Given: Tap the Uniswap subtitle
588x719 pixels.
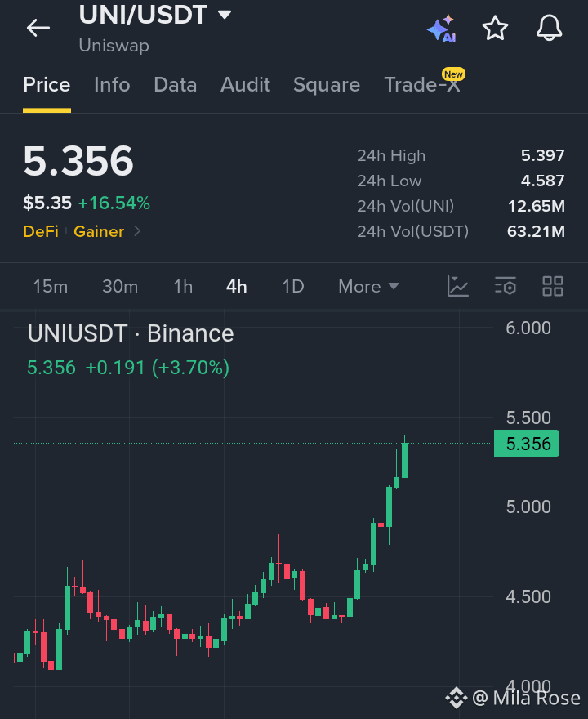Looking at the screenshot, I should click(x=114, y=46).
